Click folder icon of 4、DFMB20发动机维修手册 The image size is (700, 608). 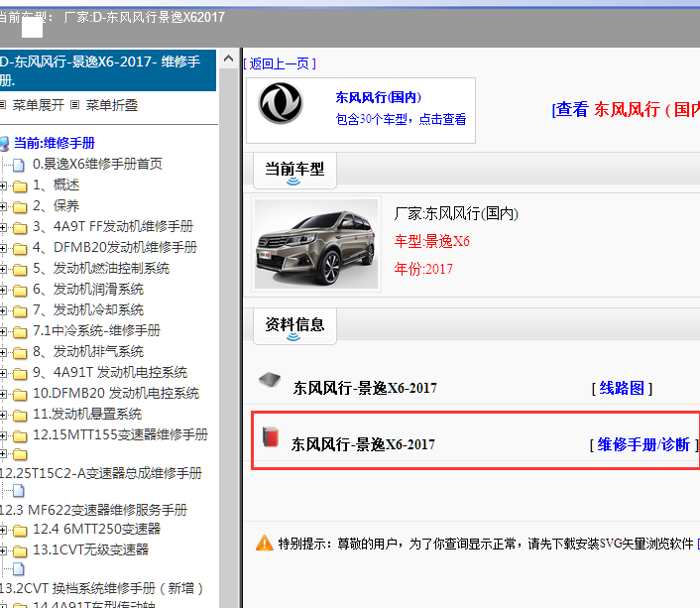click(20, 248)
